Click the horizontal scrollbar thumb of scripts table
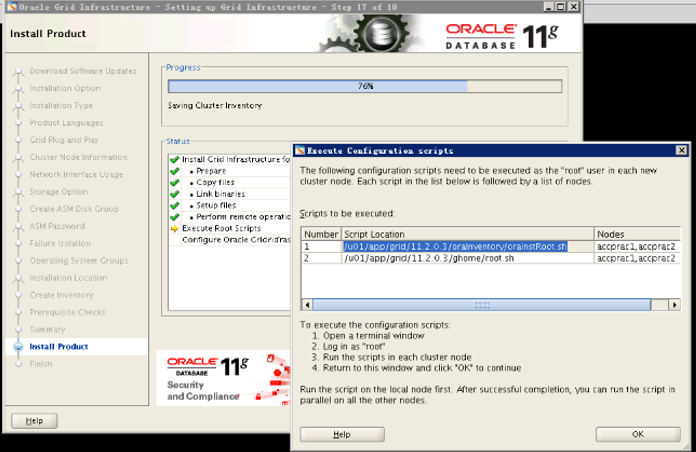 click(x=482, y=305)
